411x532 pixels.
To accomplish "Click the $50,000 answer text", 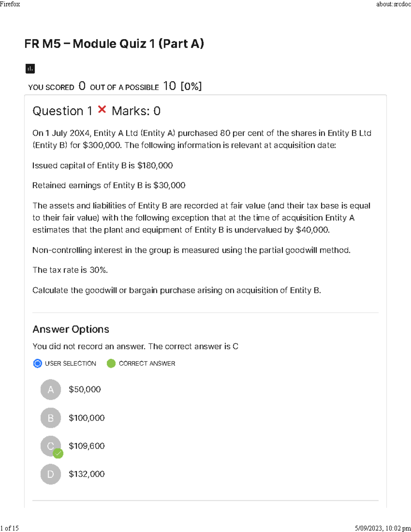I will tap(85, 389).
